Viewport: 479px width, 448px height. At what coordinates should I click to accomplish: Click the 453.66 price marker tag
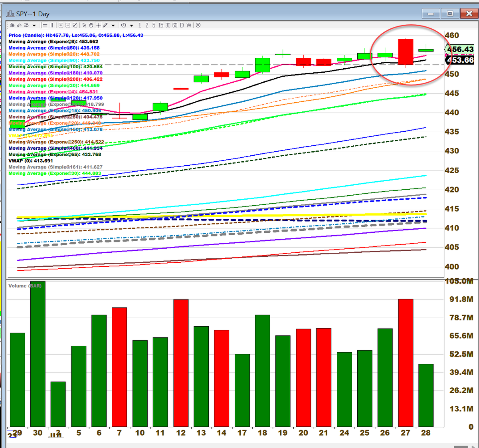(460, 60)
